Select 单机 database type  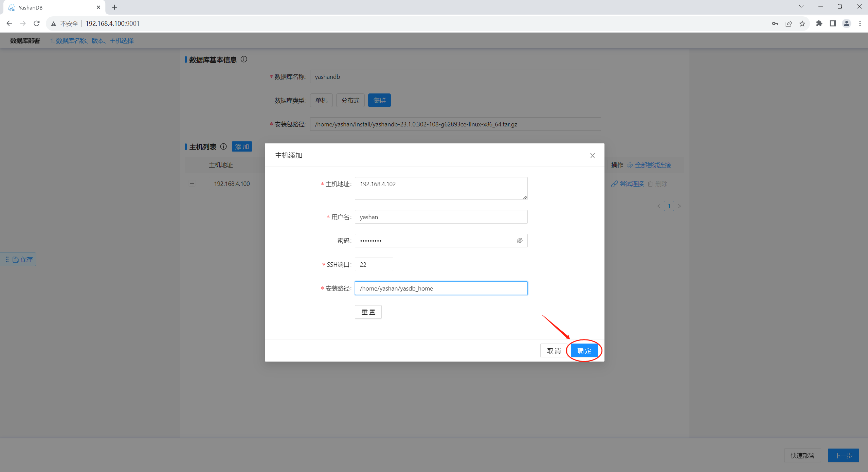[x=321, y=100]
